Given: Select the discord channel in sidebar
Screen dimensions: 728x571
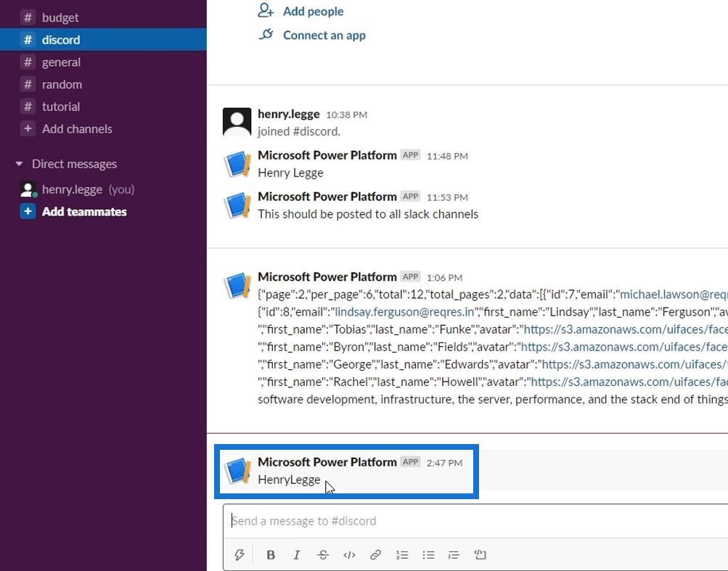Looking at the screenshot, I should [103, 39].
